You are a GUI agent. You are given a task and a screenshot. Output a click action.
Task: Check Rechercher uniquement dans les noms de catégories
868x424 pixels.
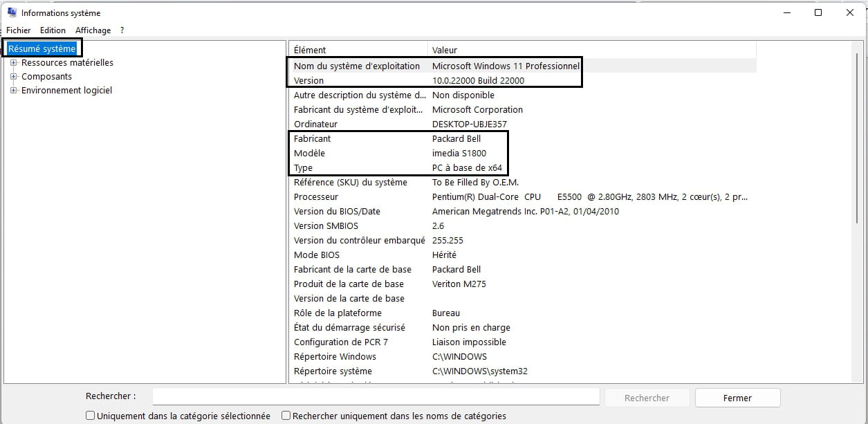286,416
